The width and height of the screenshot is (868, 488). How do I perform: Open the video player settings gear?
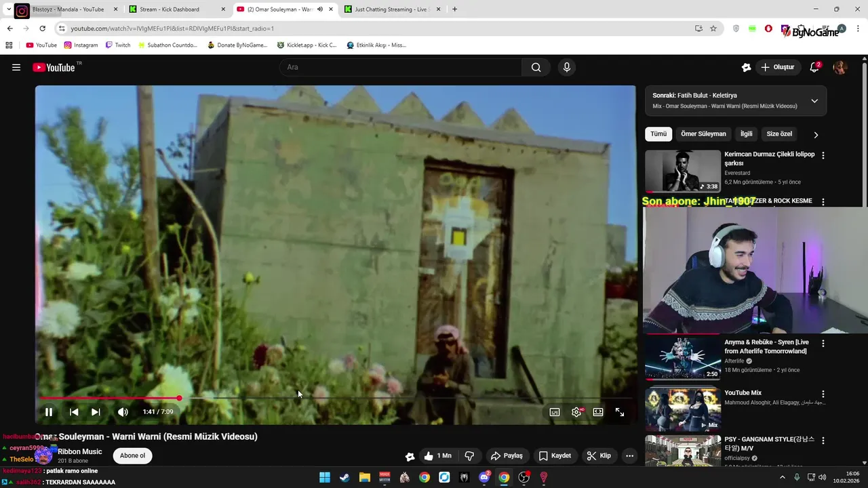576,411
